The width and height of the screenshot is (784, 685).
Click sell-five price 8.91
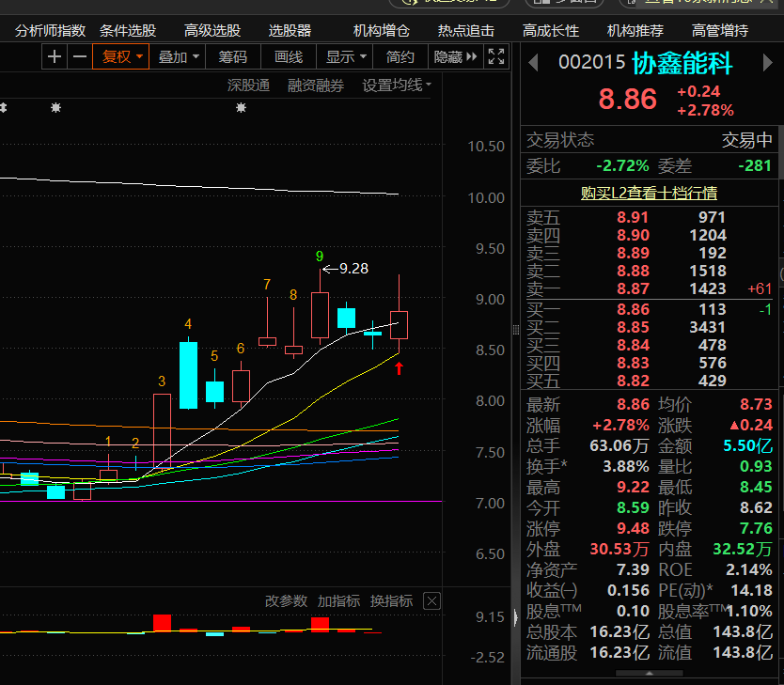click(633, 217)
